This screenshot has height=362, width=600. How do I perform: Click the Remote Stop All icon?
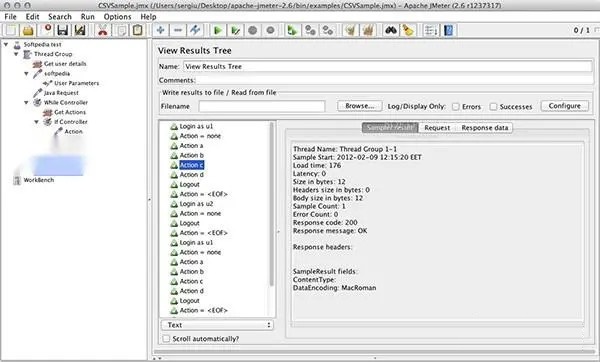pyautogui.click(x=310, y=30)
